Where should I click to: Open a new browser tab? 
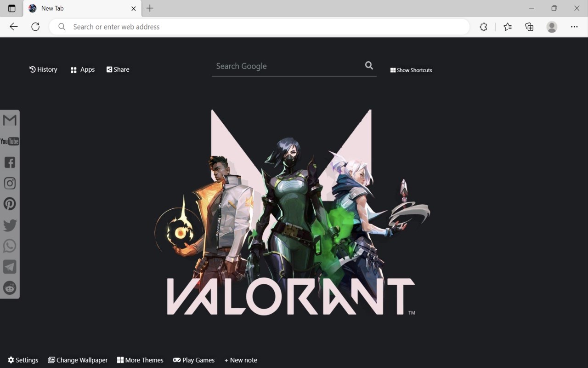(150, 8)
